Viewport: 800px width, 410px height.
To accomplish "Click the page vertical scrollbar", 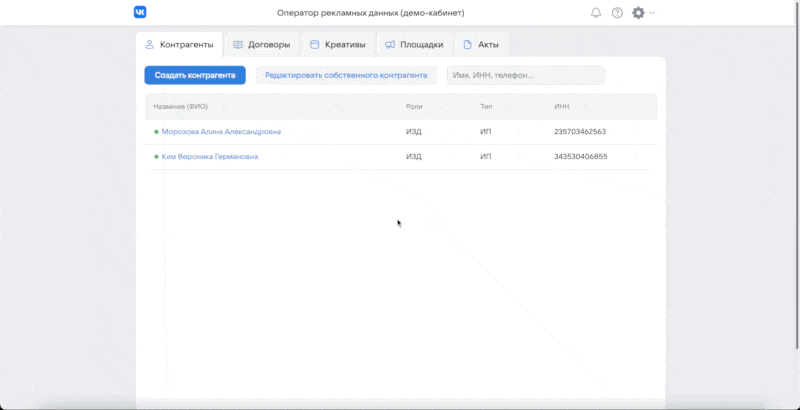I will (797, 176).
